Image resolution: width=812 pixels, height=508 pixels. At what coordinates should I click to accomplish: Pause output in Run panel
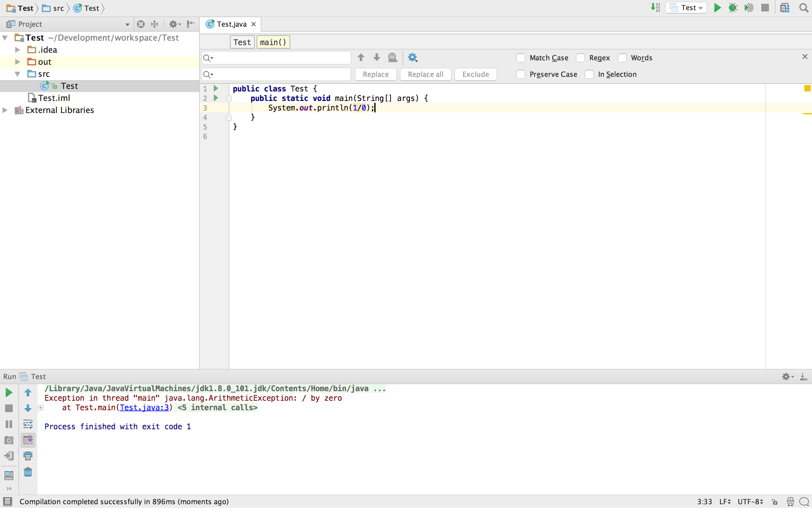[9, 424]
